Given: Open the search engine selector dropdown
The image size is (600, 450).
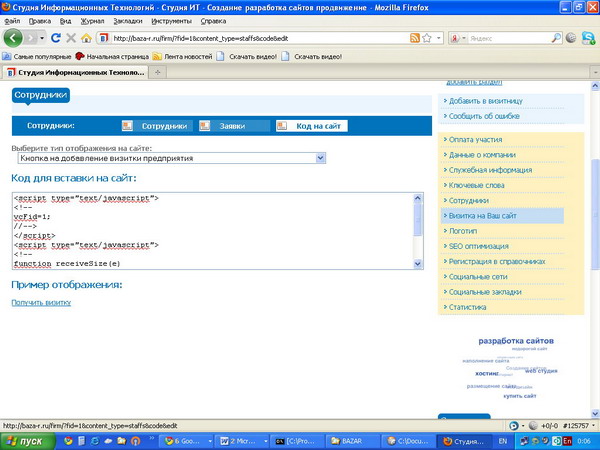Looking at the screenshot, I should (x=463, y=38).
